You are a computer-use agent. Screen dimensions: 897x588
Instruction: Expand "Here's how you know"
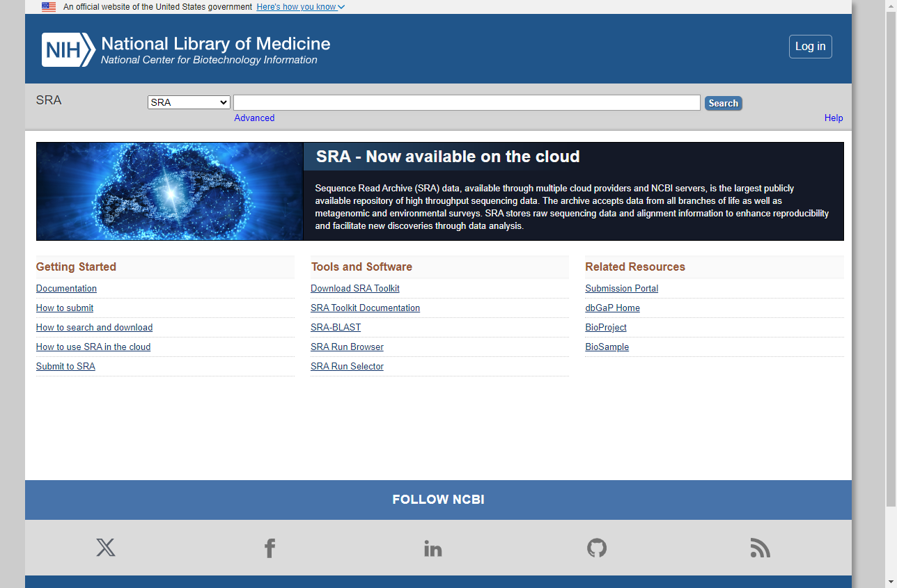[300, 7]
